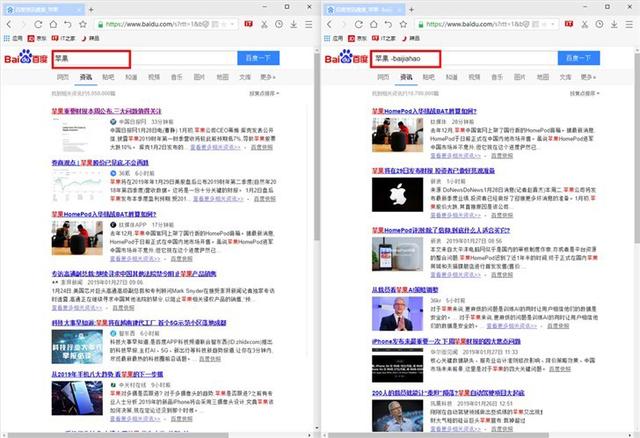Open the history clock icon in the right window

(x=599, y=24)
